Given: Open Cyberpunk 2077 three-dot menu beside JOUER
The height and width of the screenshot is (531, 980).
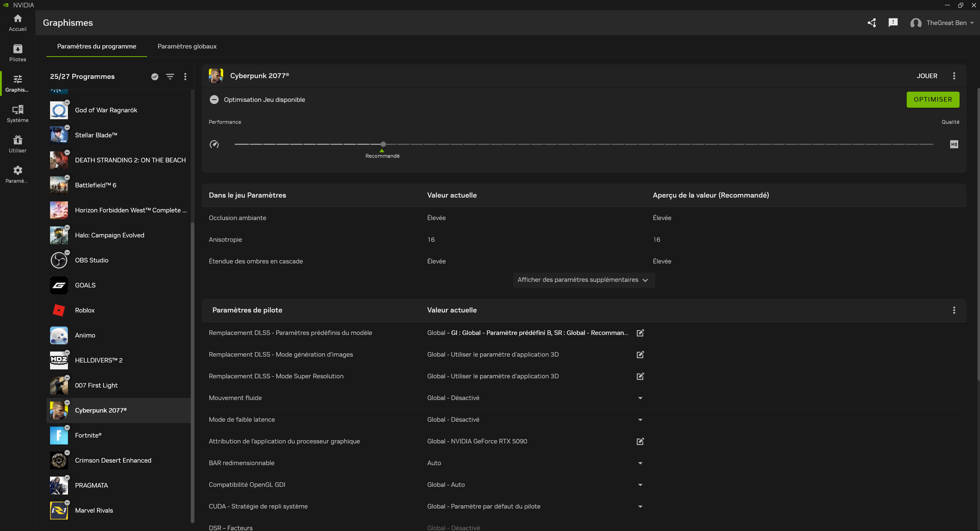Looking at the screenshot, I should point(954,76).
